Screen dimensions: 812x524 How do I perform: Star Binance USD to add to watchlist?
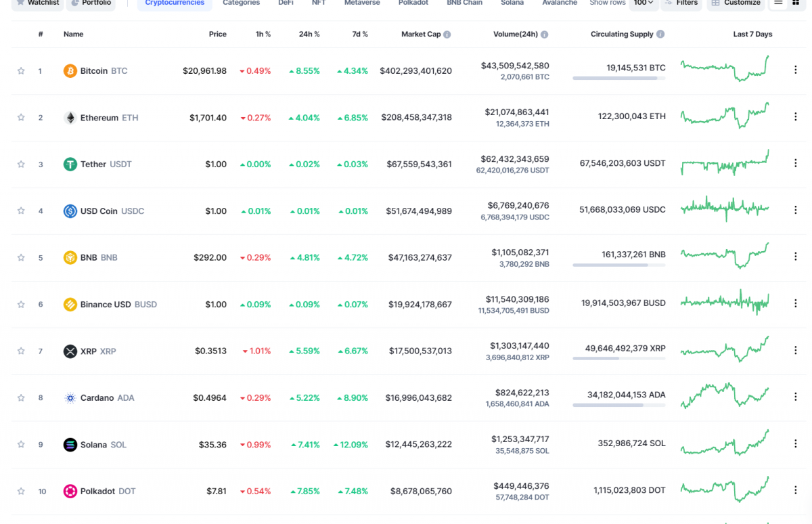click(x=21, y=304)
